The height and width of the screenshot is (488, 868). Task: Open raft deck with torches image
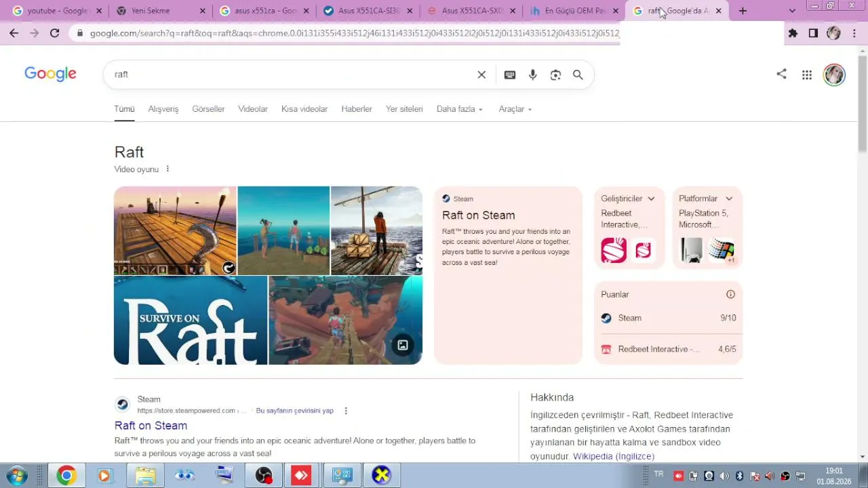tap(175, 230)
